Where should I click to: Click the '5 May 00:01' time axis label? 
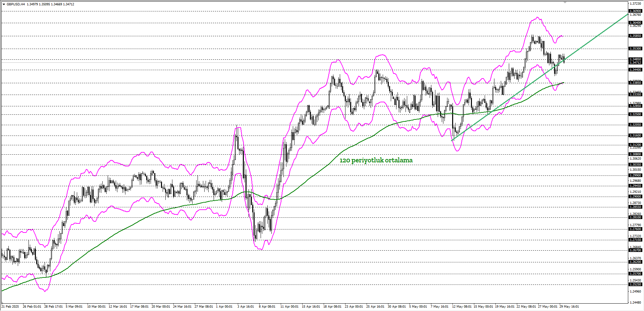click(x=418, y=307)
